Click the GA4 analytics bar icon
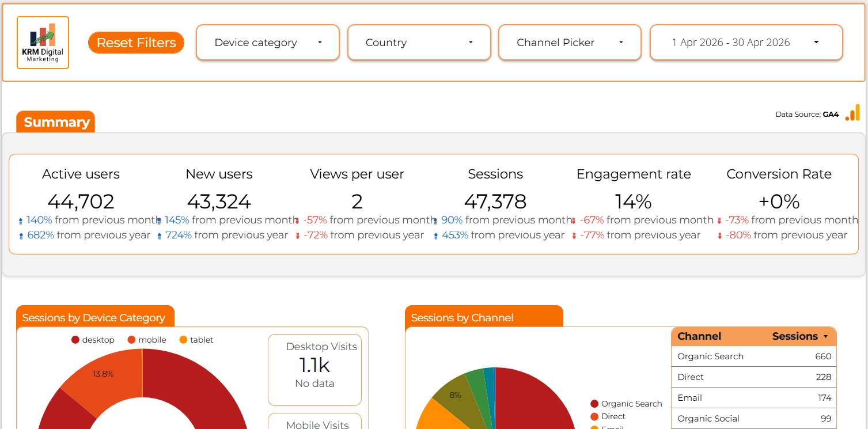Viewport: 868px width, 429px height. point(852,113)
